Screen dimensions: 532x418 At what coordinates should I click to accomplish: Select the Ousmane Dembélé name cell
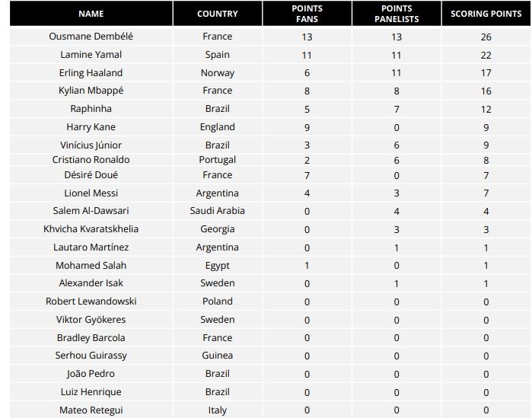click(91, 37)
